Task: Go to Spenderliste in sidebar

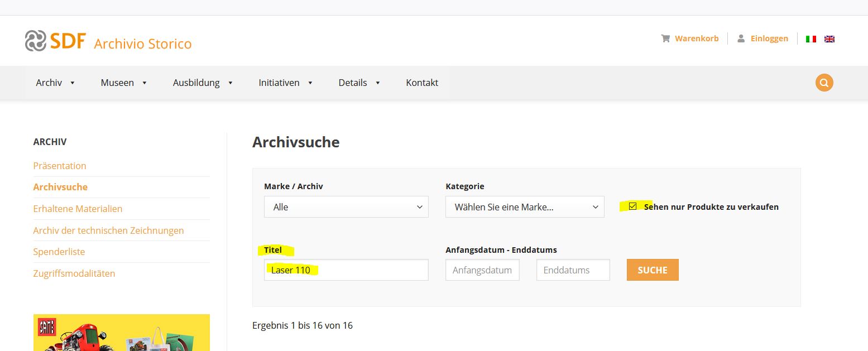Action: click(59, 252)
